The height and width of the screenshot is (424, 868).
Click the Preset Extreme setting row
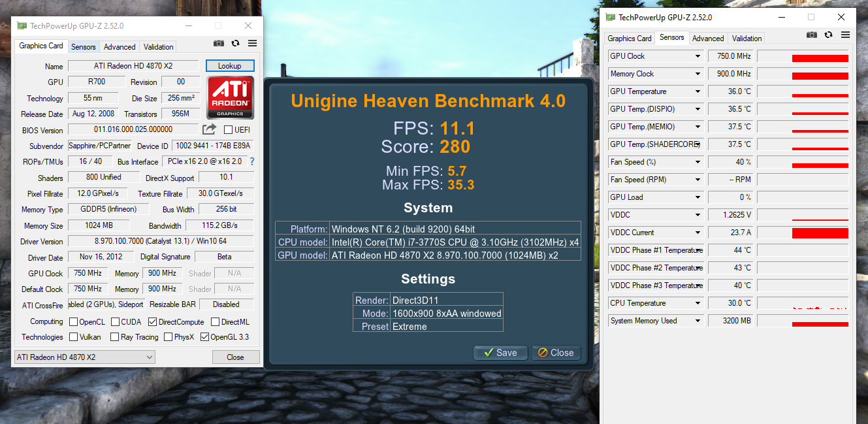(x=428, y=326)
